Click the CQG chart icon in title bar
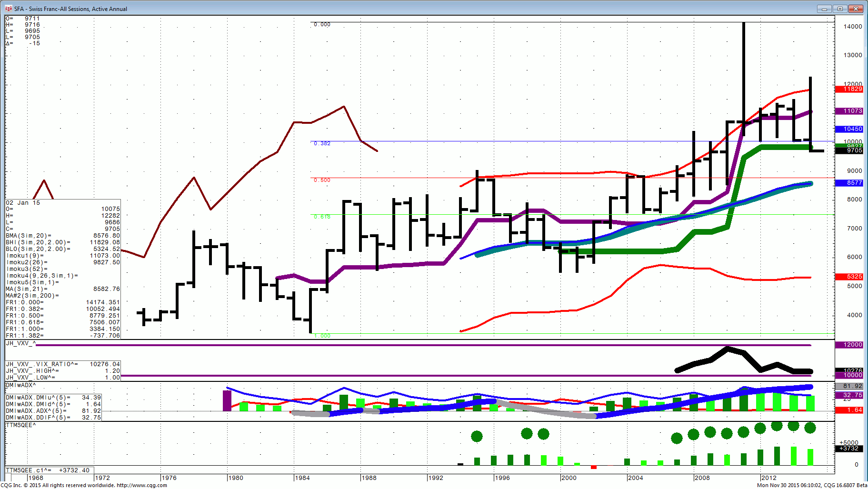 8,9
